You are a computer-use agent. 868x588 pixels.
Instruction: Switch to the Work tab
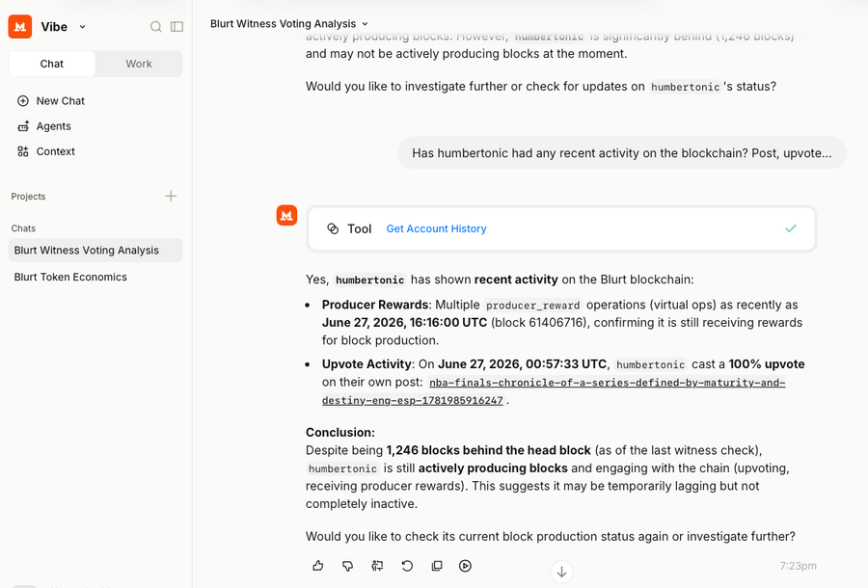pyautogui.click(x=138, y=64)
